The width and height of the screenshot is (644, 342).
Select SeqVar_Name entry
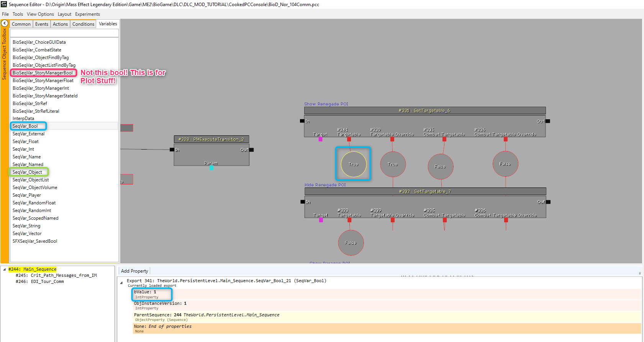(26, 157)
